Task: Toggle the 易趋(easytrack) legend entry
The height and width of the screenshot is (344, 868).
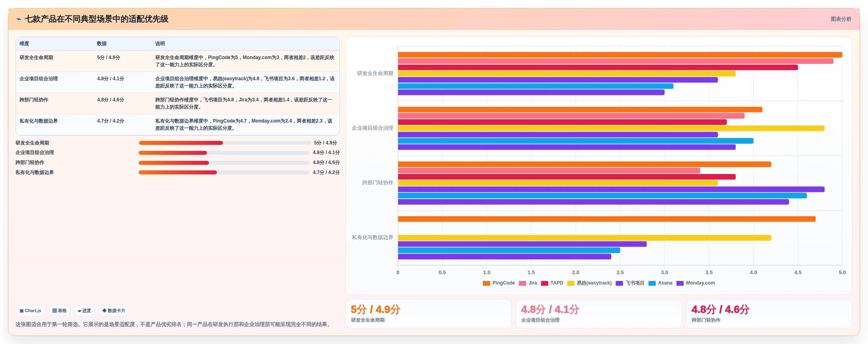Action: tap(589, 283)
